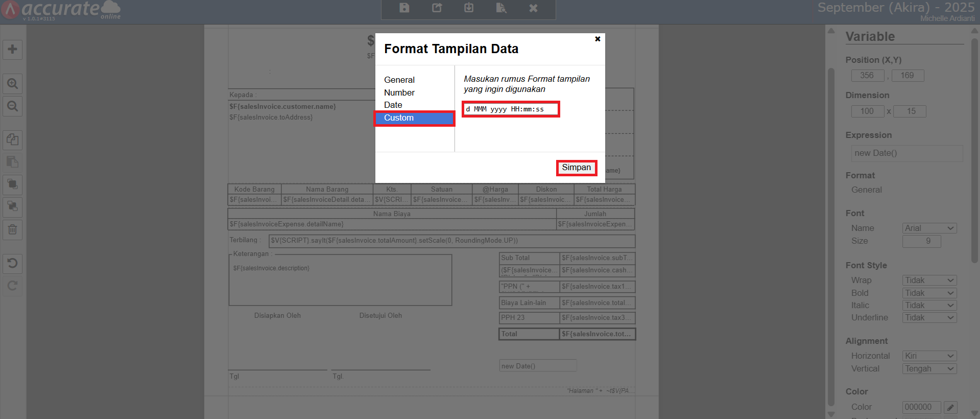Click the copy icon in left sidebar
This screenshot has width=980, height=419.
pos(13,139)
